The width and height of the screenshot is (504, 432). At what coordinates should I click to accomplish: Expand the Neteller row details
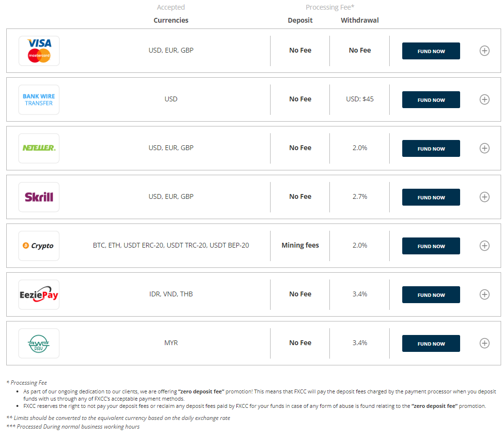click(x=485, y=148)
